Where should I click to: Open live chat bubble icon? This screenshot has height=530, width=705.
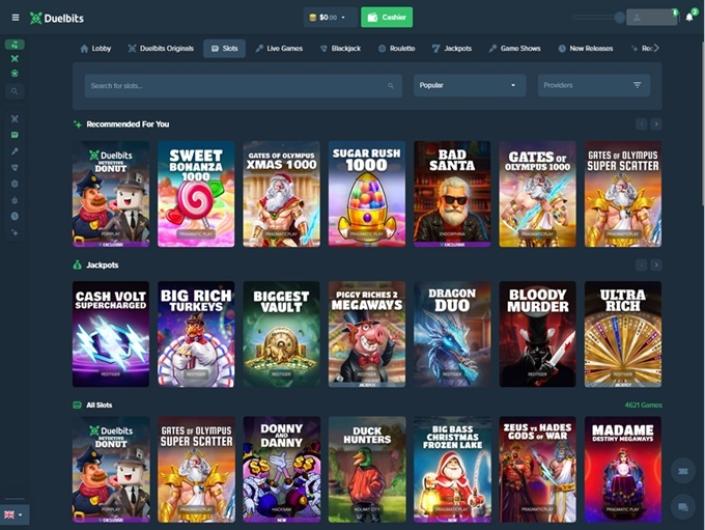point(683,506)
